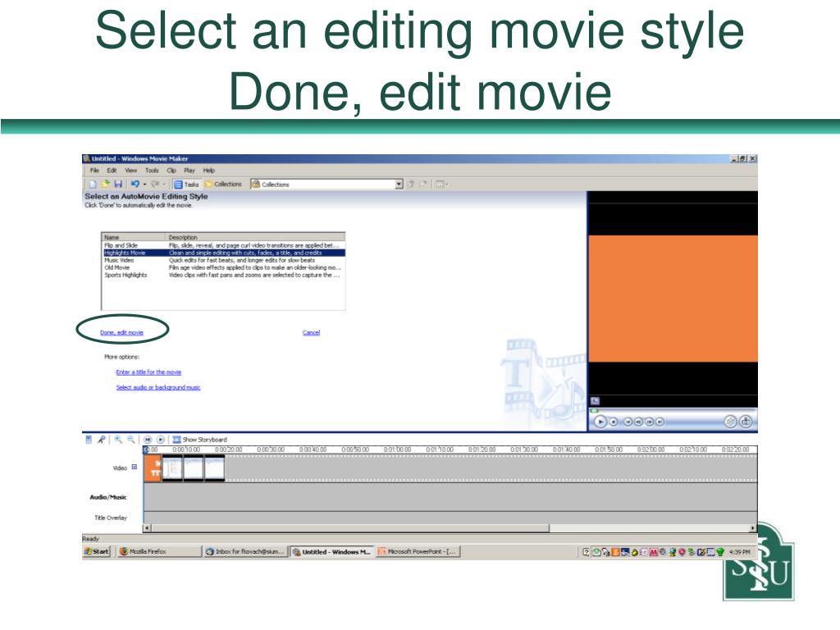The width and height of the screenshot is (840, 630).
Task: Open the Play menu
Action: click(189, 171)
